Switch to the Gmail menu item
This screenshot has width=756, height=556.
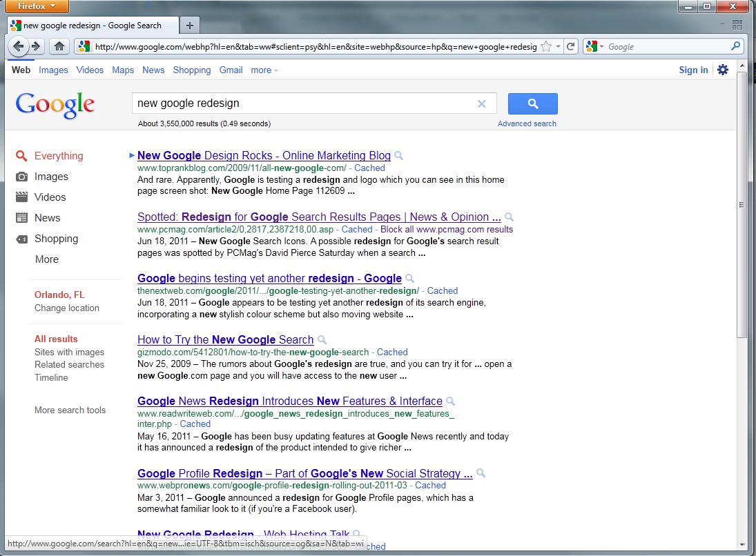[231, 70]
